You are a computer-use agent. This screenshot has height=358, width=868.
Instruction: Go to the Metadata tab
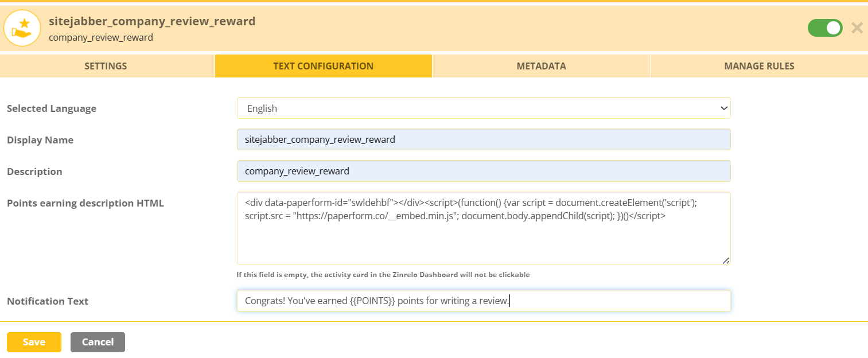(541, 66)
